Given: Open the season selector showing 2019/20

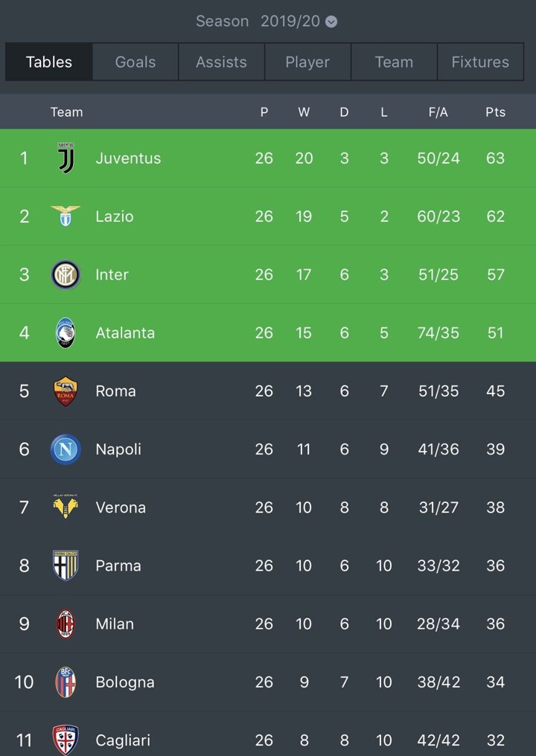Looking at the screenshot, I should click(x=267, y=22).
